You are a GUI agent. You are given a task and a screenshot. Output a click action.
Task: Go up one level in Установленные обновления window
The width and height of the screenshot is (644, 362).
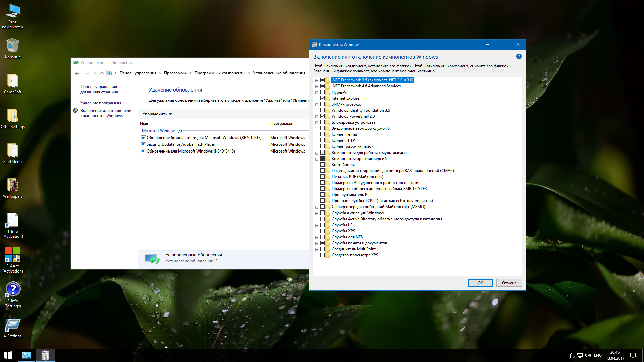coord(102,73)
